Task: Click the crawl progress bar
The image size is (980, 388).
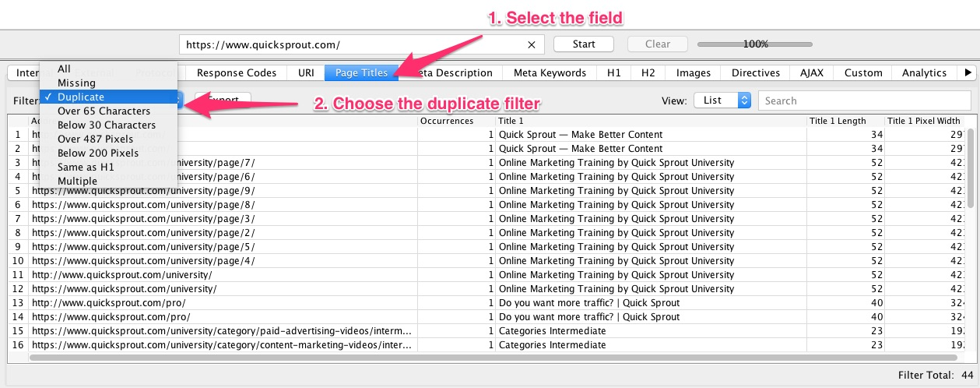Action: click(755, 44)
